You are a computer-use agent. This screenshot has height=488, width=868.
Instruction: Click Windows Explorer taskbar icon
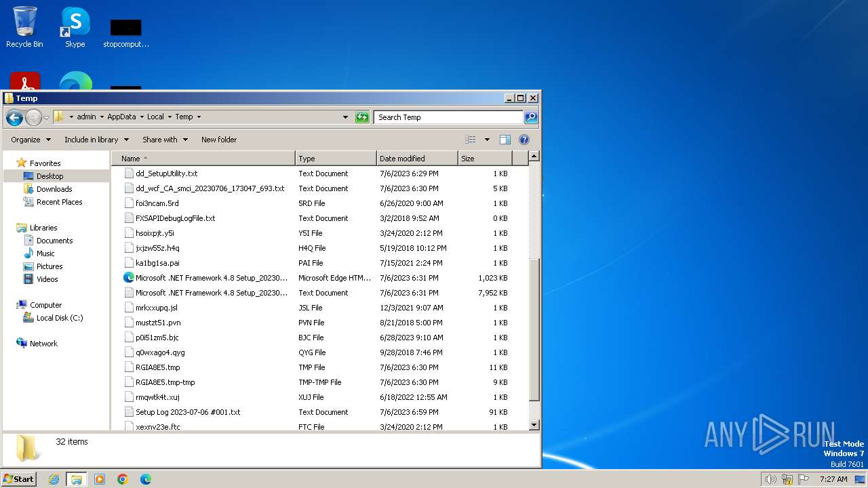(76, 479)
